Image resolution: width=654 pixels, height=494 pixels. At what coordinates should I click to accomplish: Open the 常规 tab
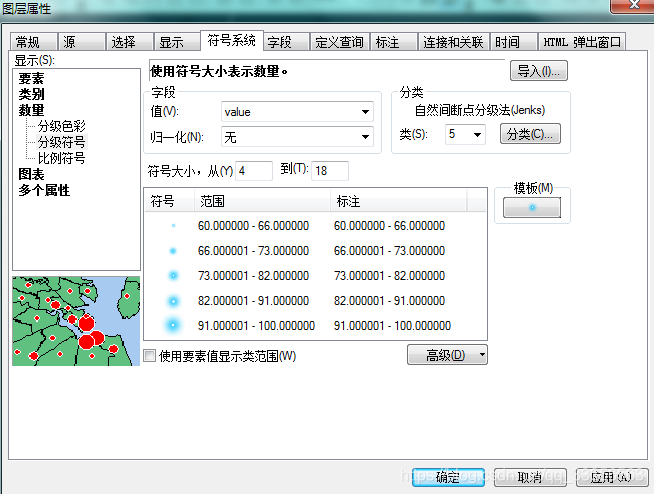(x=33, y=42)
